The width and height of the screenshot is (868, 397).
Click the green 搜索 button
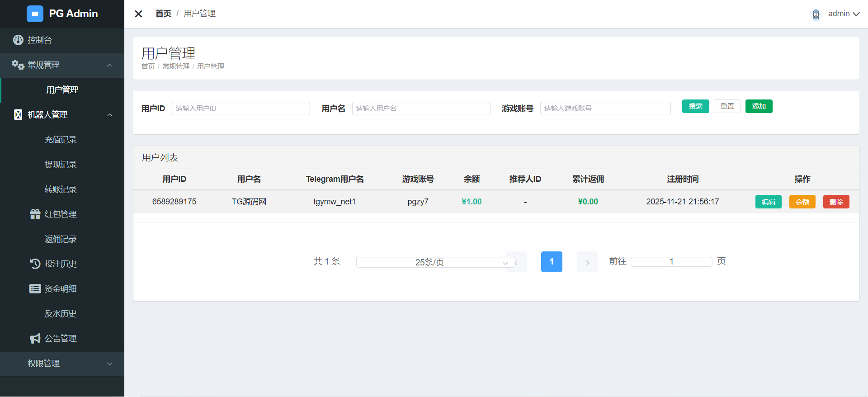[695, 106]
